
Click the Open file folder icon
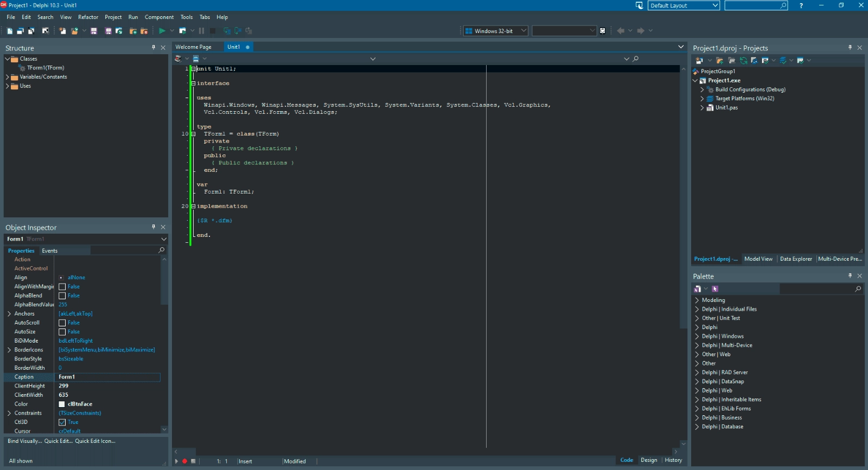(75, 31)
